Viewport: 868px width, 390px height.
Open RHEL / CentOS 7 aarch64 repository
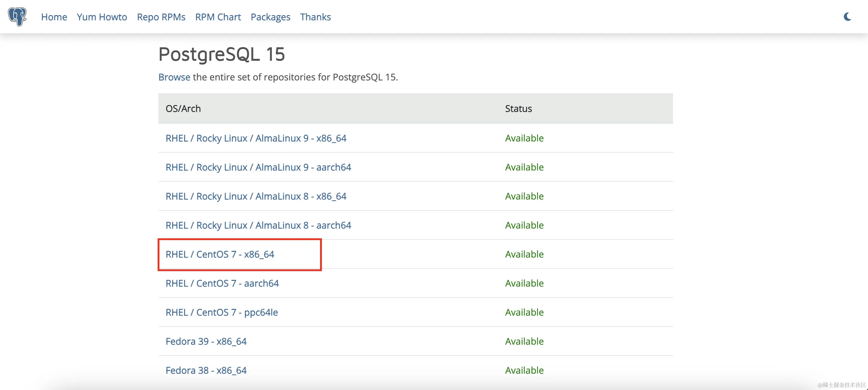coord(222,283)
